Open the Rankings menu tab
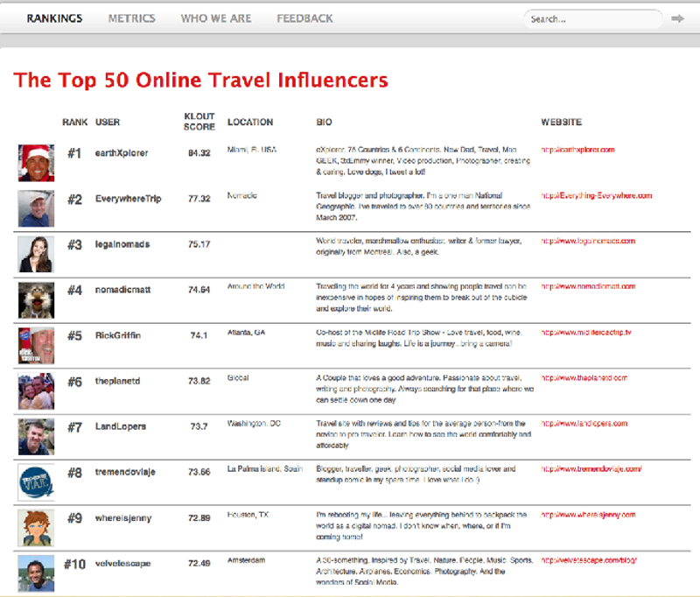Viewport: 700px width, 597px height. (x=54, y=18)
